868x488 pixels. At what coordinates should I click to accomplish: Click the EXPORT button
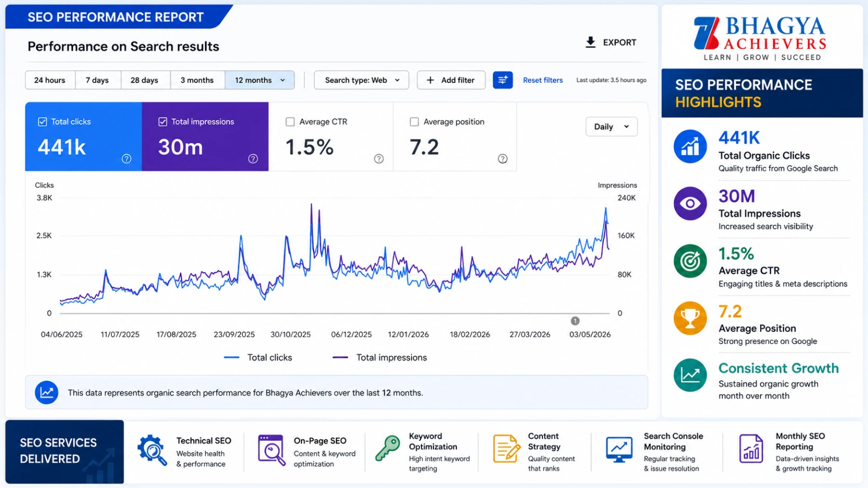pos(611,42)
